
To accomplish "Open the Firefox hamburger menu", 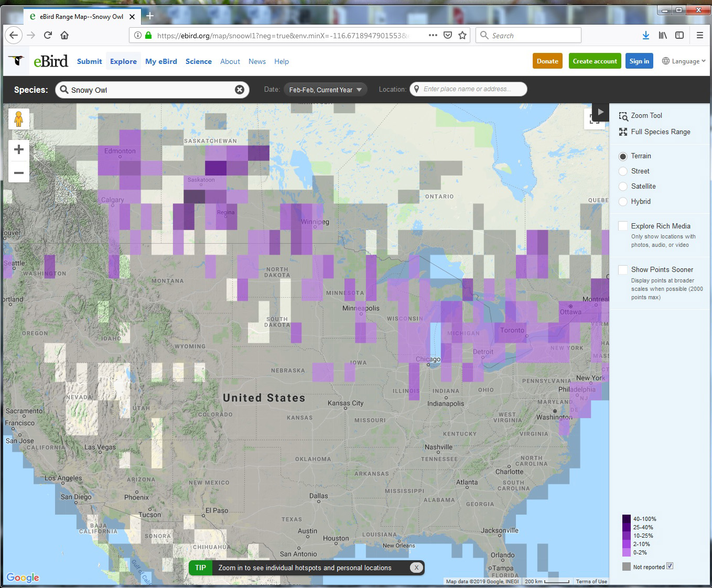I will (699, 36).
